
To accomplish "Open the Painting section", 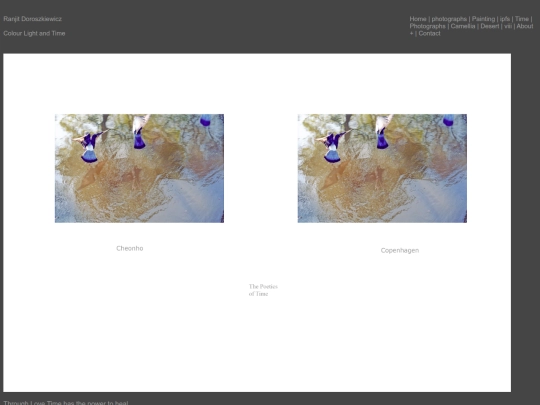I will (483, 19).
